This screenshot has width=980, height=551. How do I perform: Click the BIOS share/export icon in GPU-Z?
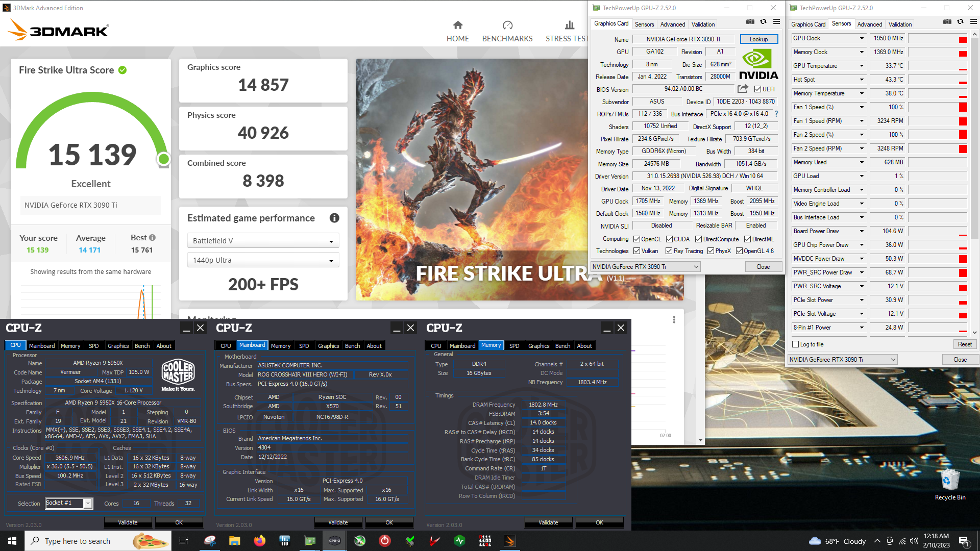coord(743,89)
